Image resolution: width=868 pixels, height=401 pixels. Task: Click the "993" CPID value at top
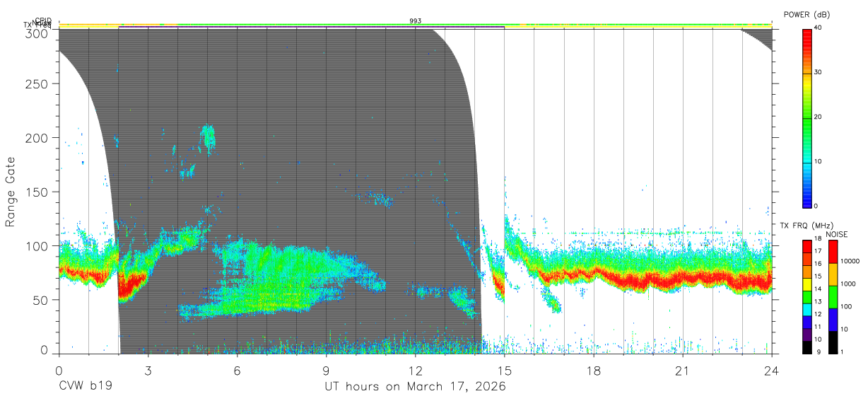click(416, 21)
